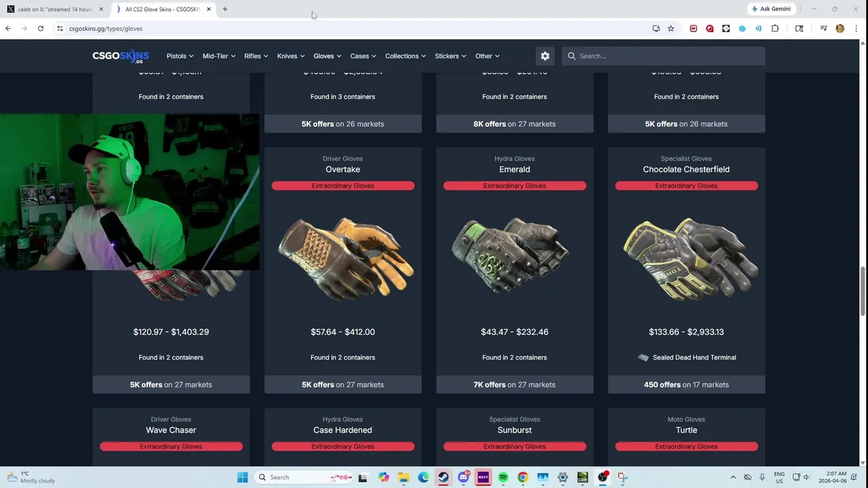Open File Explorer from the taskbar
This screenshot has height=488, width=868.
point(403,477)
